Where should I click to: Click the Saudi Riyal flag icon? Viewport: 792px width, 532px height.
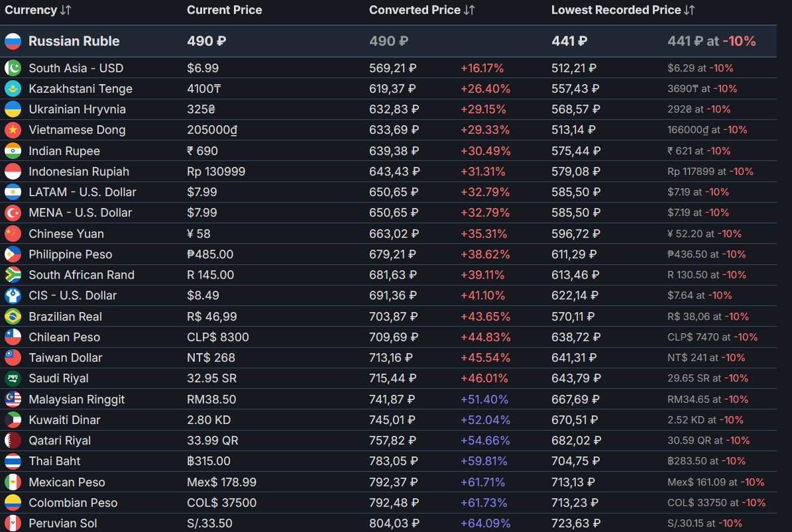13,378
